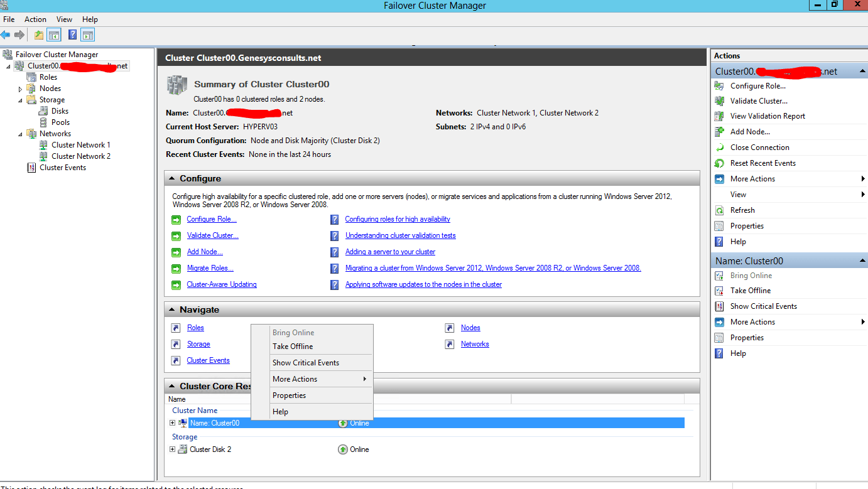Select Disks under Storage in tree
The image size is (868, 489).
click(x=60, y=111)
